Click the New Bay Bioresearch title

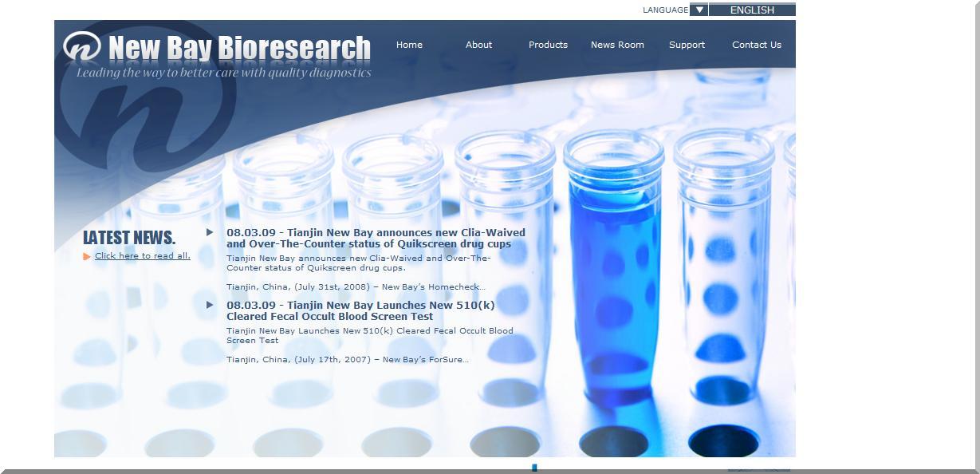click(x=239, y=48)
